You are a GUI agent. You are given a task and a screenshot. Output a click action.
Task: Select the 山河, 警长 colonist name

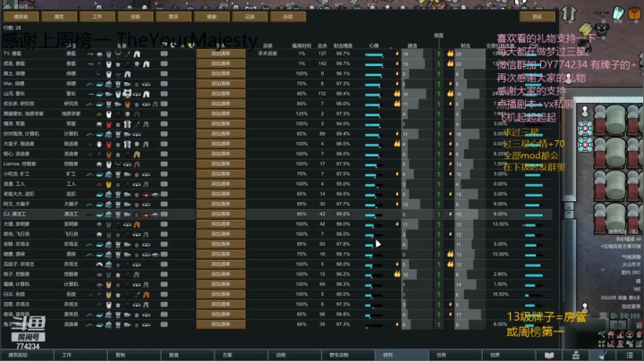tap(14, 94)
